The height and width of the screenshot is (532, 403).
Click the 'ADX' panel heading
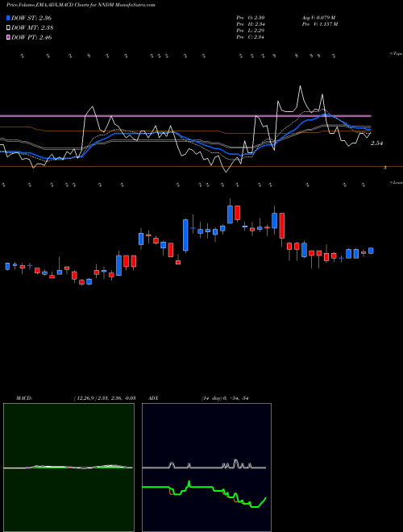coord(154,398)
